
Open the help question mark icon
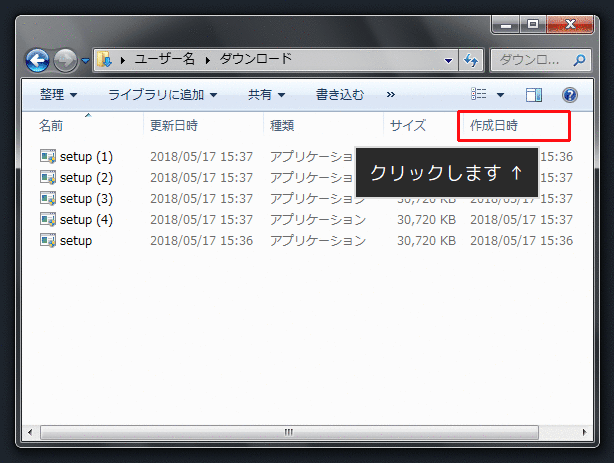[570, 95]
